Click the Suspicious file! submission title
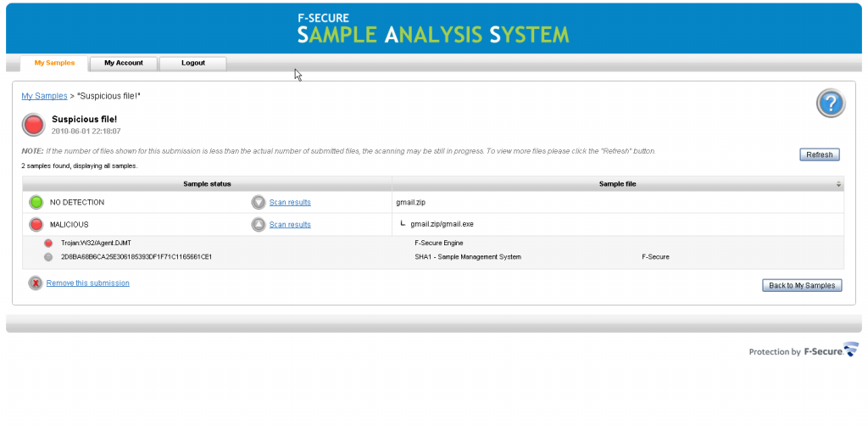 84,119
